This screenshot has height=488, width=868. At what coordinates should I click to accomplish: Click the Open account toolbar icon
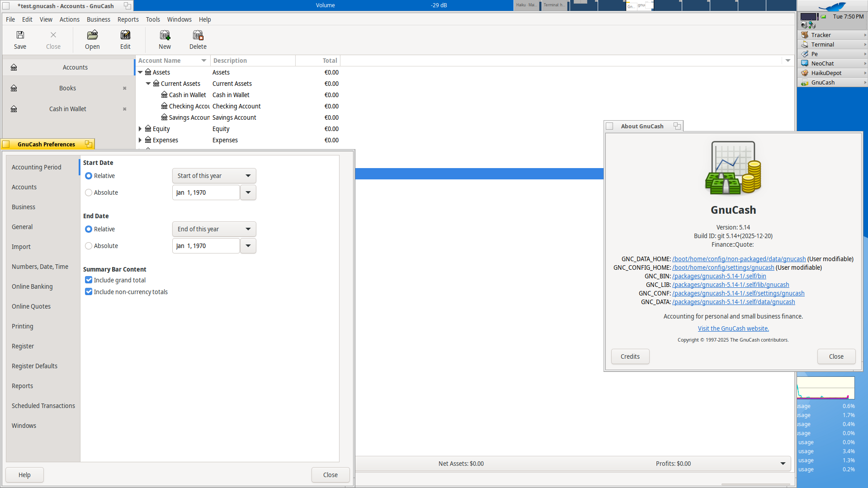[92, 35]
